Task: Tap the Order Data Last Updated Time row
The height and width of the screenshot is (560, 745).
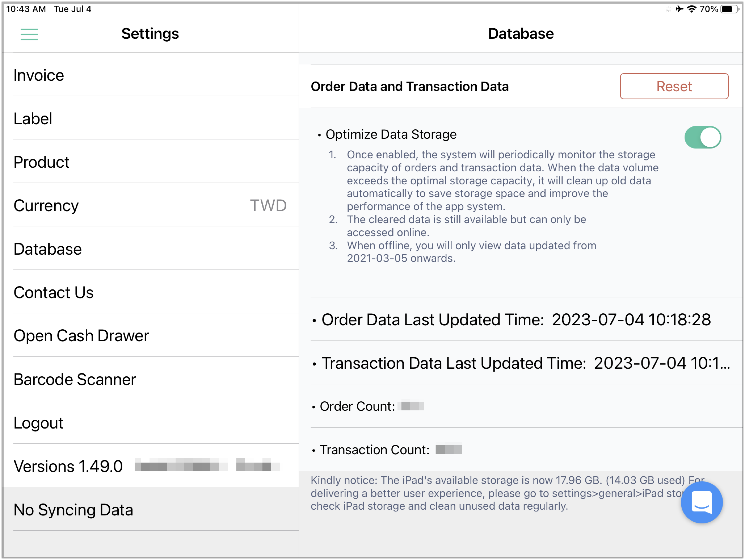Action: pyautogui.click(x=526, y=319)
